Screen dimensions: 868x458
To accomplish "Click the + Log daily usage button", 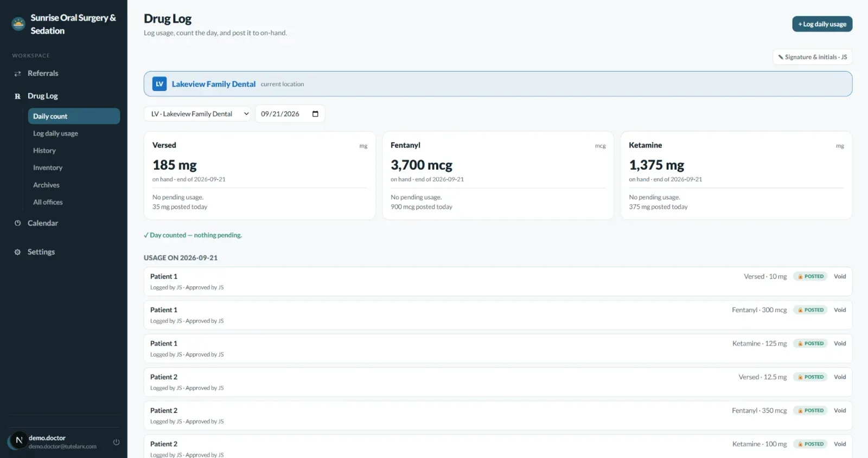I will click(822, 24).
